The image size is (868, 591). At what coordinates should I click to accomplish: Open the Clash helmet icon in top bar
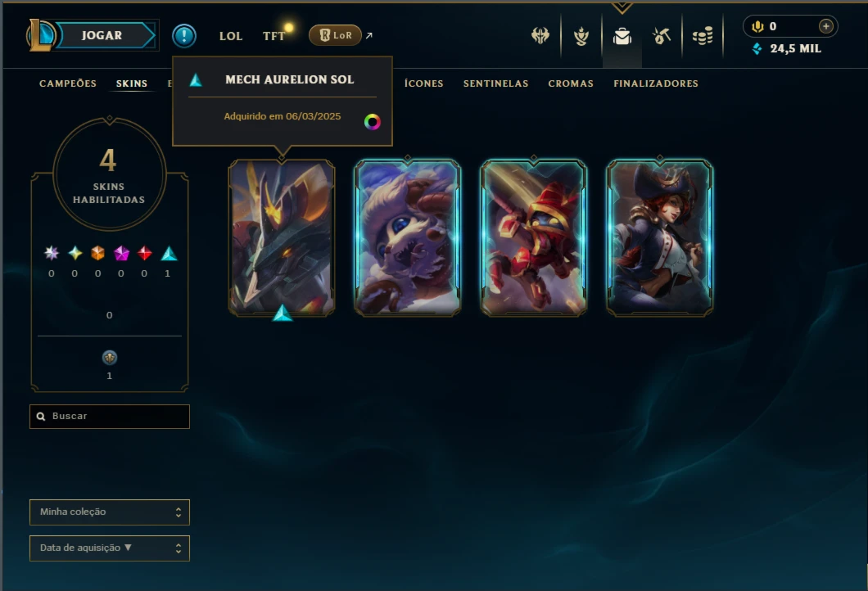[540, 36]
